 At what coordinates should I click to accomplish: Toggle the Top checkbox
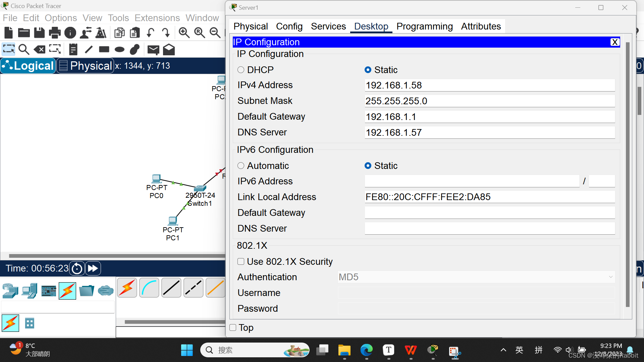(x=233, y=327)
